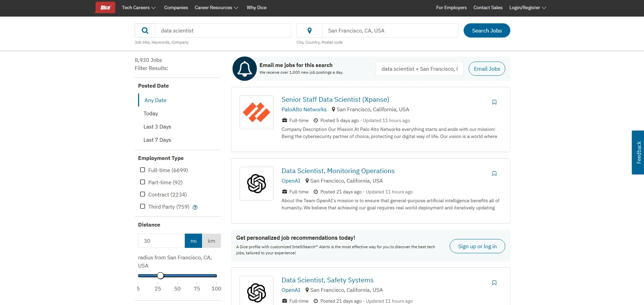Image resolution: width=644 pixels, height=305 pixels.
Task: Click the Third Party help question icon
Action: point(195,207)
